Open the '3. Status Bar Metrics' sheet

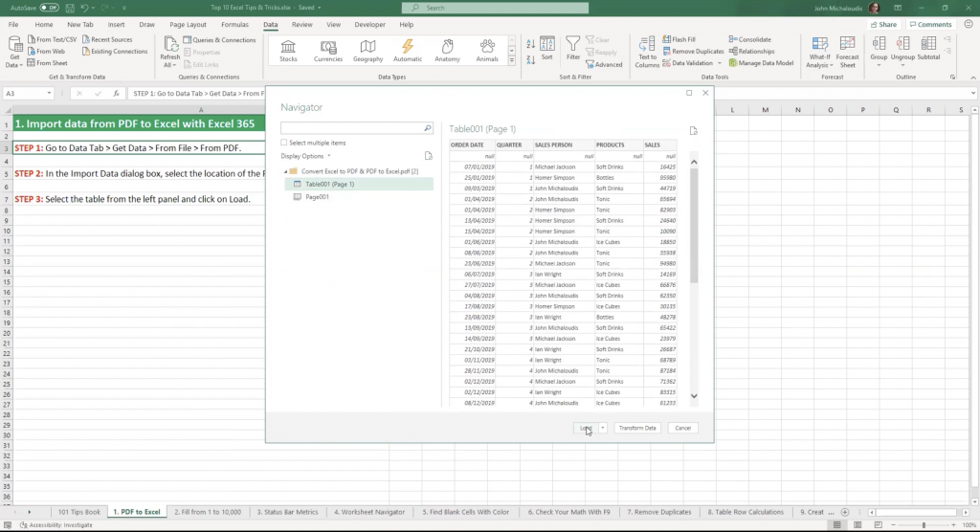pos(287,512)
